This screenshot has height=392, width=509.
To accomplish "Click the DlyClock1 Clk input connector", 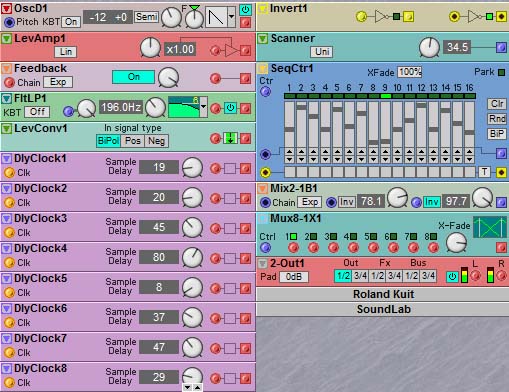I will click(9, 173).
